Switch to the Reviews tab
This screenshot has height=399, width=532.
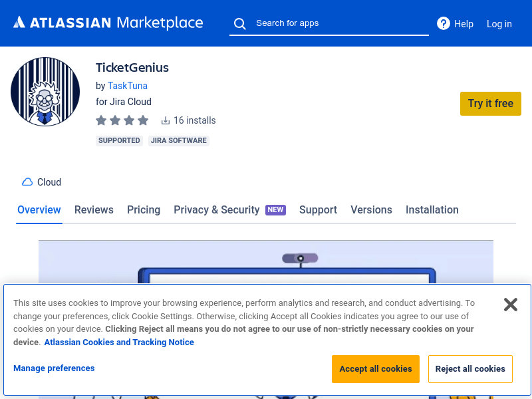click(94, 209)
